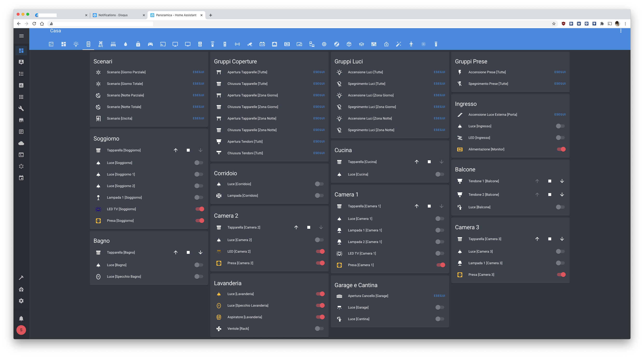Stop Tapparella [Bagno] with stop button

click(x=188, y=252)
